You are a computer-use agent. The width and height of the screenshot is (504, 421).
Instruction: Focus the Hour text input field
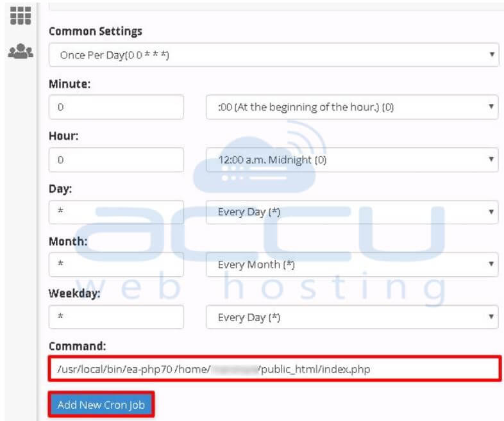click(116, 160)
